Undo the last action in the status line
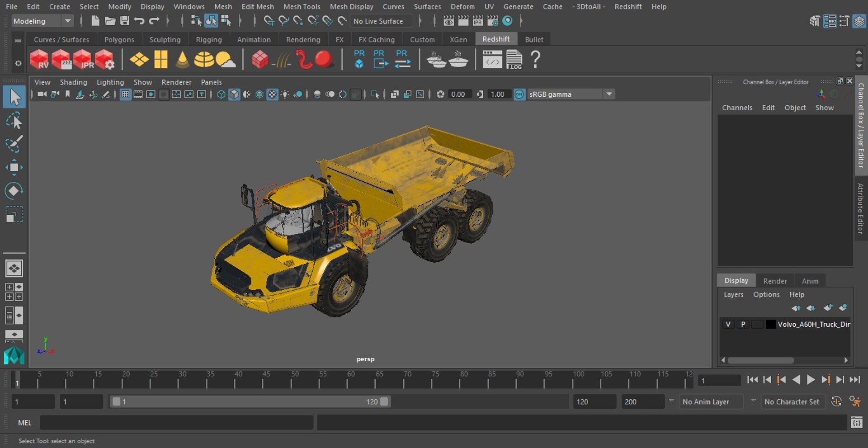 pos(139,21)
